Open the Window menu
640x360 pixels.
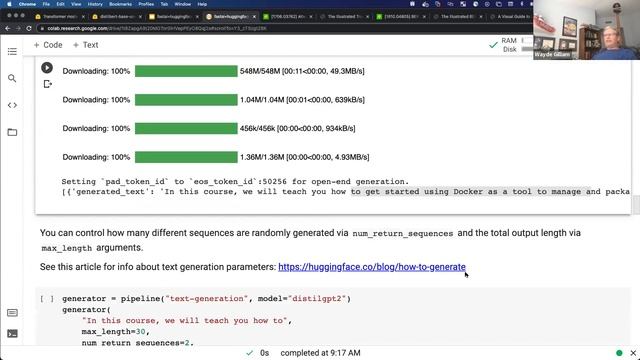point(182,4)
